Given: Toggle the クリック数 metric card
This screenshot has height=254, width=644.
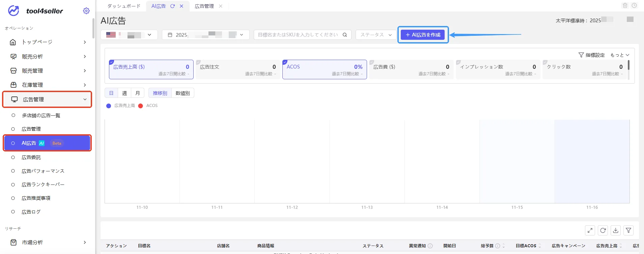Looking at the screenshot, I should coord(585,70).
